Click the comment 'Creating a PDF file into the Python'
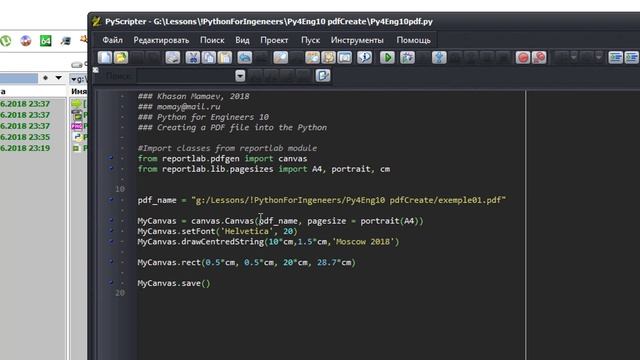The width and height of the screenshot is (640, 360). click(242, 127)
